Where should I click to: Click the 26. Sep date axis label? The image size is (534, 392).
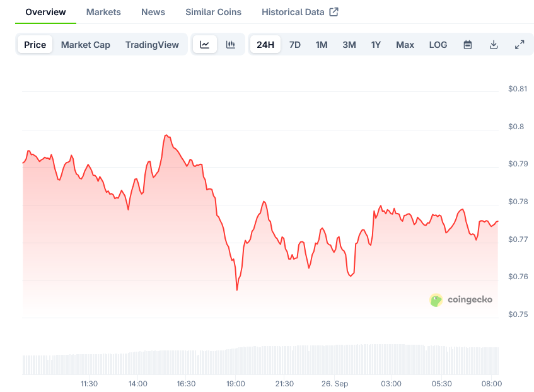pos(335,384)
